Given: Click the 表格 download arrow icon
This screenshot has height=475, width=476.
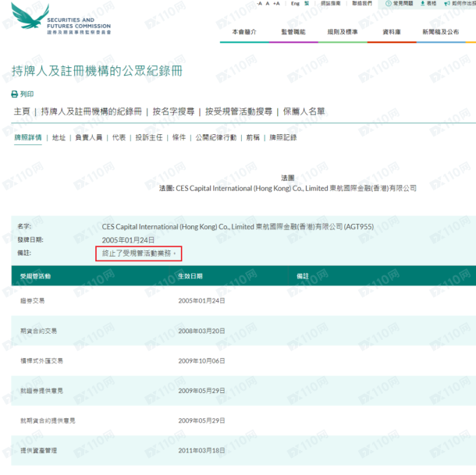Looking at the screenshot, I should (422, 3).
